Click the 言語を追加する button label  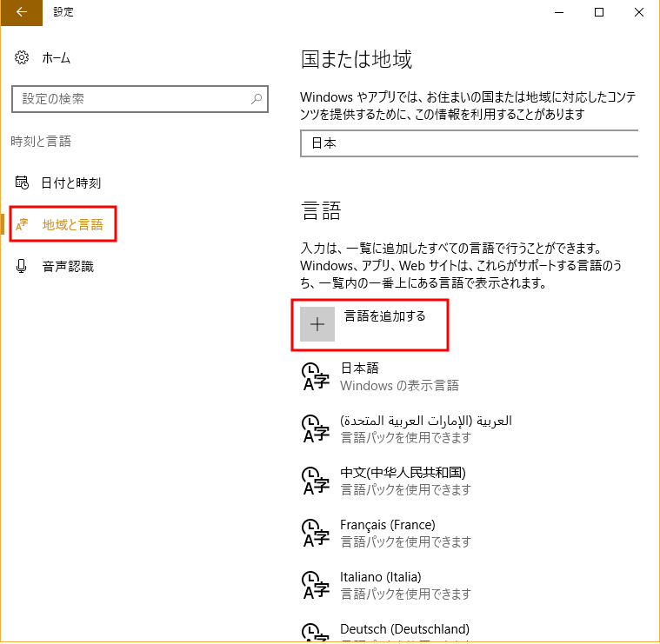pos(384,316)
